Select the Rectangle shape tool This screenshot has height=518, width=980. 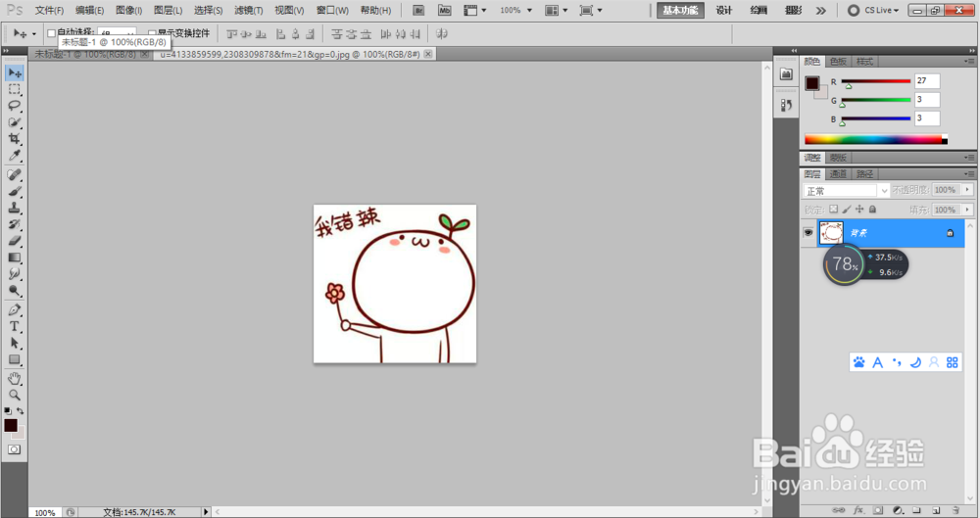(15, 359)
